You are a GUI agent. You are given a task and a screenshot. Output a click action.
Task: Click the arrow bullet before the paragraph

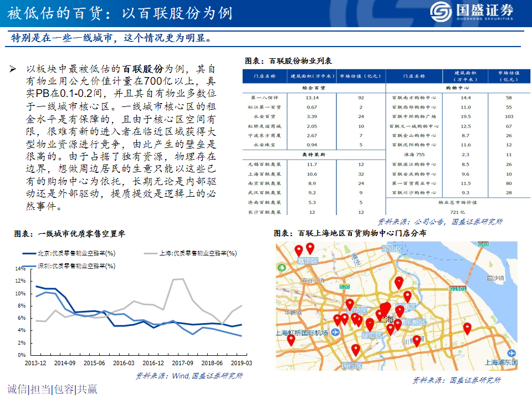[13, 69]
